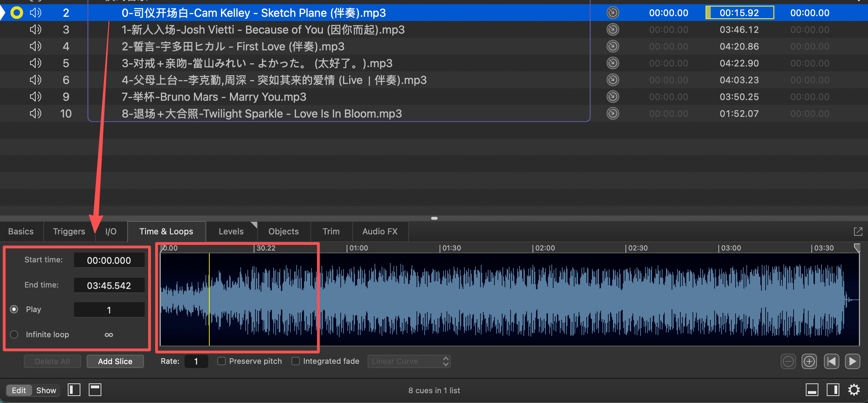Click the '8 cues in 1 list' status text
This screenshot has height=403, width=868.
click(434, 390)
